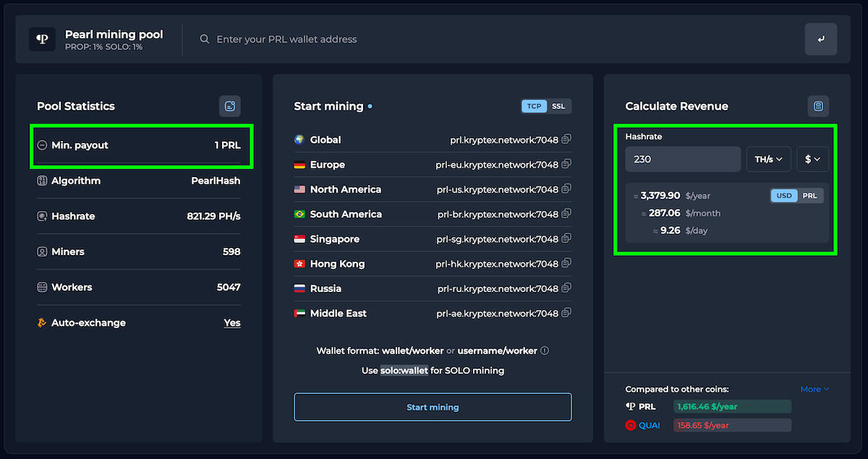868x459 pixels.
Task: Click the 821.29 PH/s hashrate value
Action: [214, 216]
